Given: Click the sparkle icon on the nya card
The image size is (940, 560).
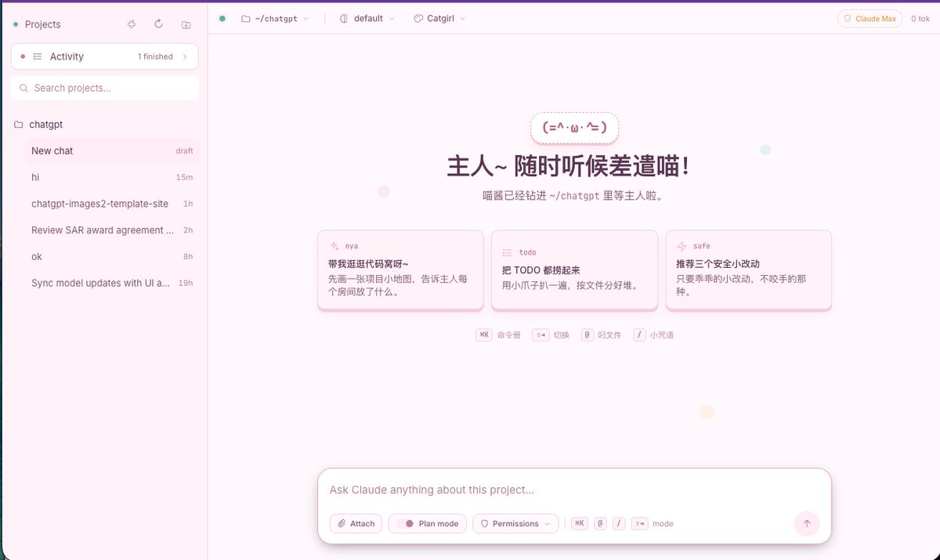Looking at the screenshot, I should click(x=334, y=246).
